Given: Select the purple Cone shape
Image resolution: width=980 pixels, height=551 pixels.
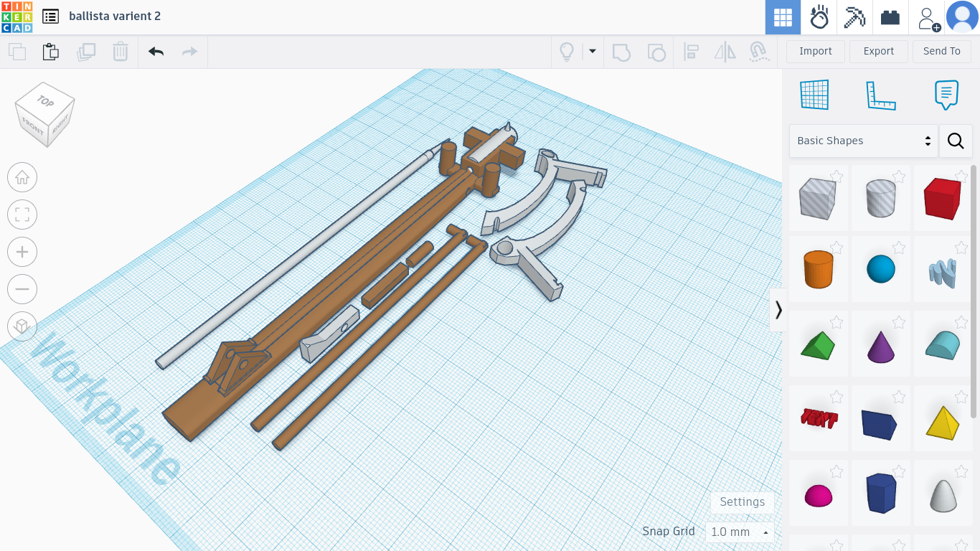Looking at the screenshot, I should 880,346.
